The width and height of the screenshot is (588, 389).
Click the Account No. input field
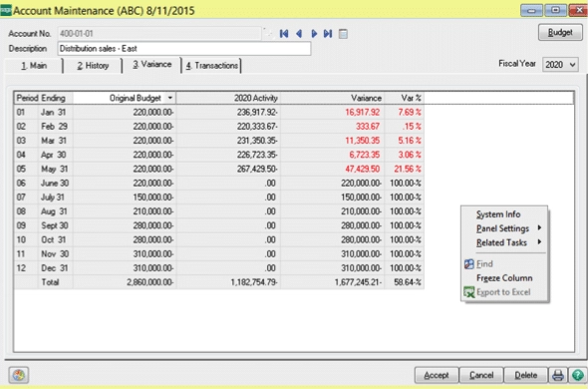coord(159,34)
